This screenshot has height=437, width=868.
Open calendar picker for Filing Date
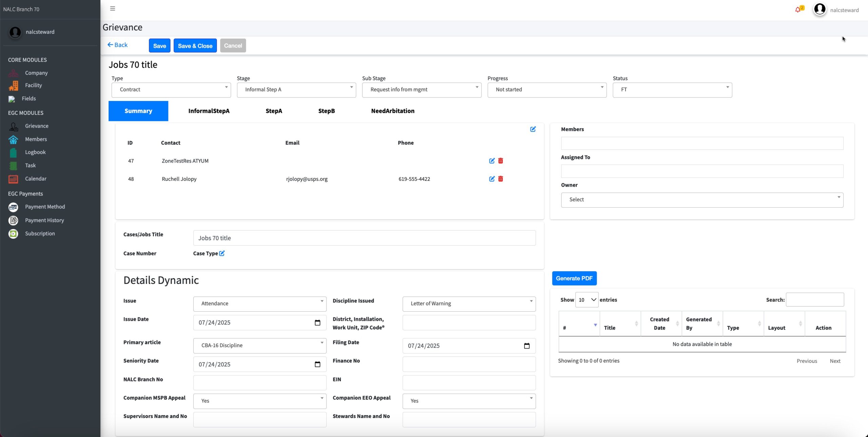point(527,346)
